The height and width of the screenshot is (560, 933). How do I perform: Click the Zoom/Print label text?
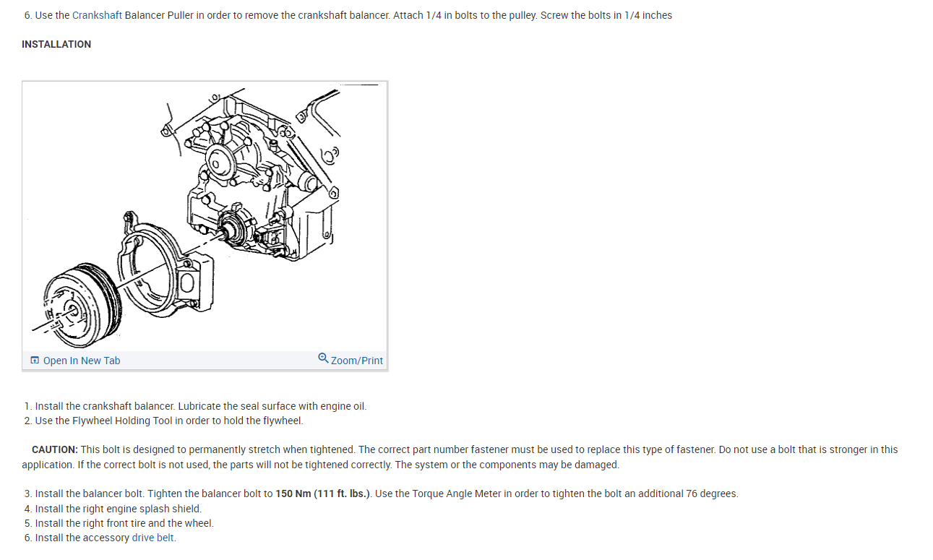click(357, 361)
